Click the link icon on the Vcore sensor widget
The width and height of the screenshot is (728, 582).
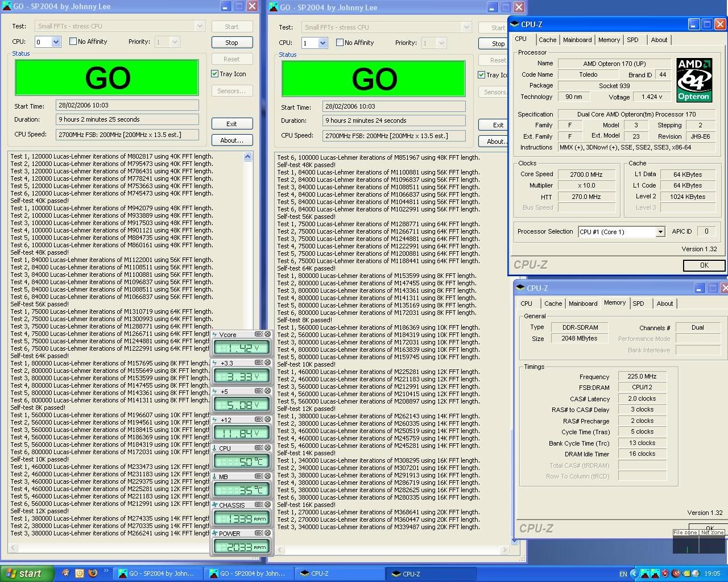click(259, 334)
